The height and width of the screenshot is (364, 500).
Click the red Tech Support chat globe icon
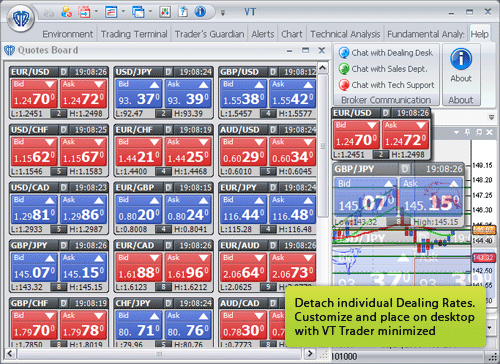(x=344, y=85)
